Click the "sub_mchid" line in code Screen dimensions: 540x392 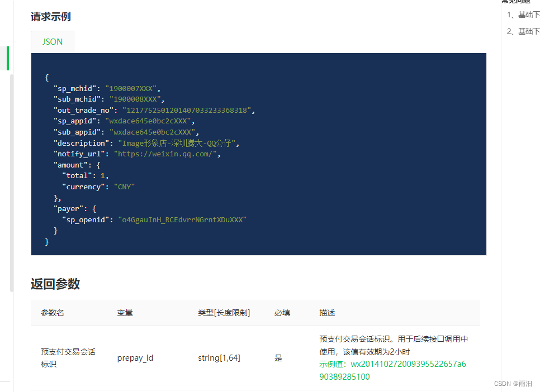109,99
